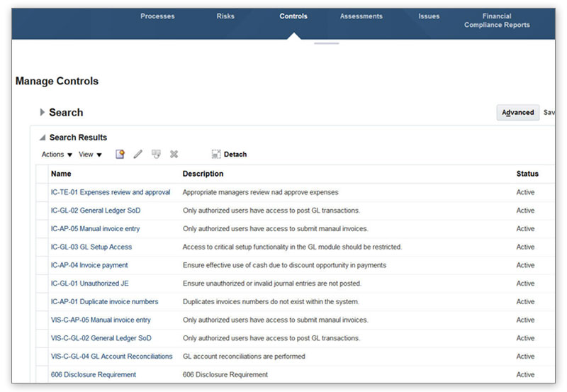Detach the search results table
The width and height of the screenshot is (567, 392).
[229, 154]
